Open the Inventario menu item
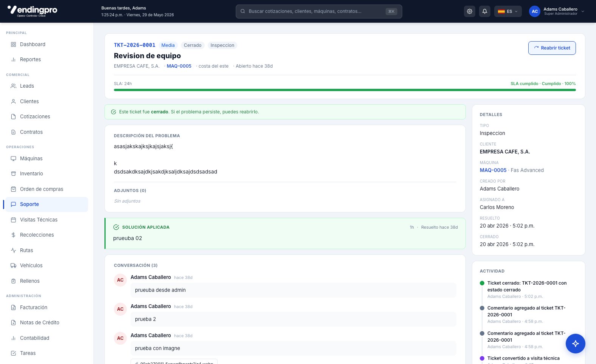The width and height of the screenshot is (596, 364). 47,174
